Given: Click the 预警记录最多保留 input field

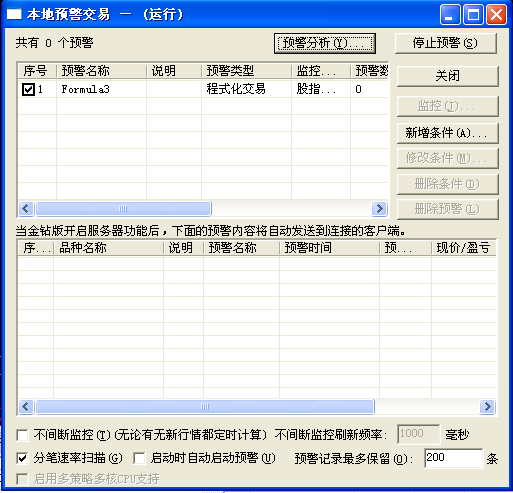Looking at the screenshot, I should (453, 458).
